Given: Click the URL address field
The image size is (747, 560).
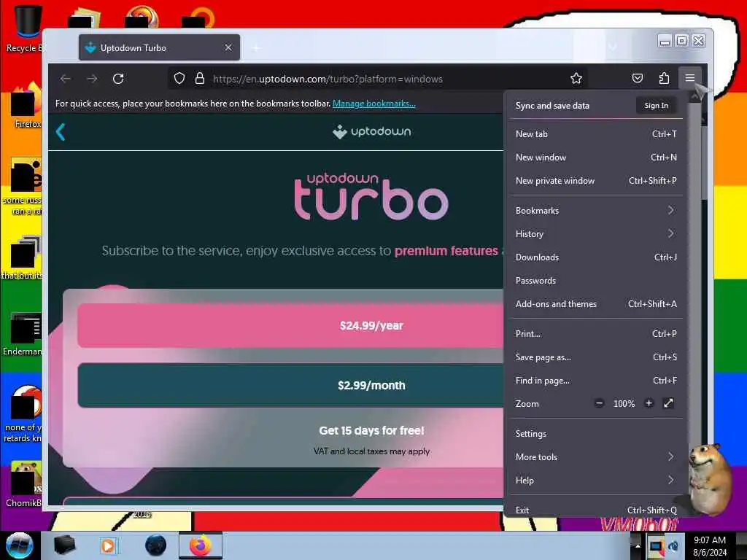Looking at the screenshot, I should click(x=376, y=79).
